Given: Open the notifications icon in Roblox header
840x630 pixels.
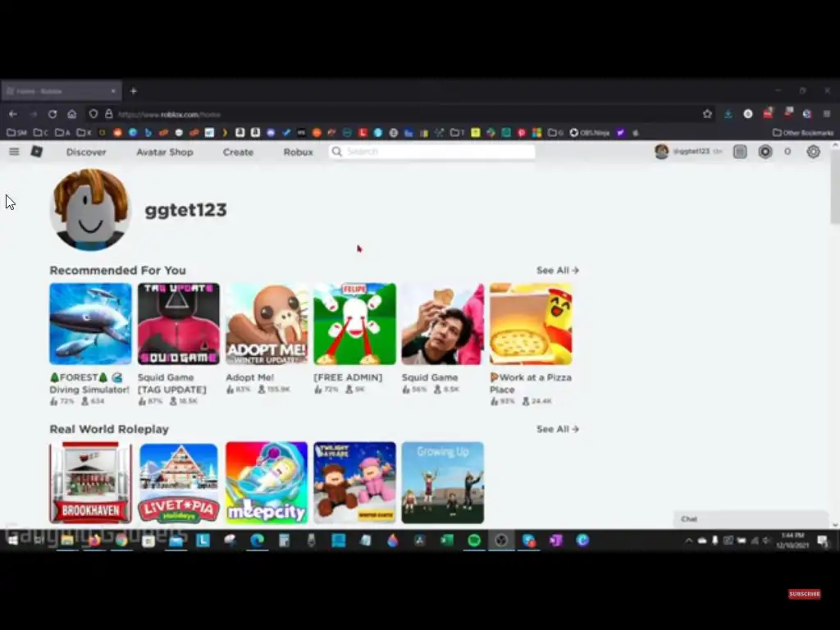Looking at the screenshot, I should tap(740, 152).
